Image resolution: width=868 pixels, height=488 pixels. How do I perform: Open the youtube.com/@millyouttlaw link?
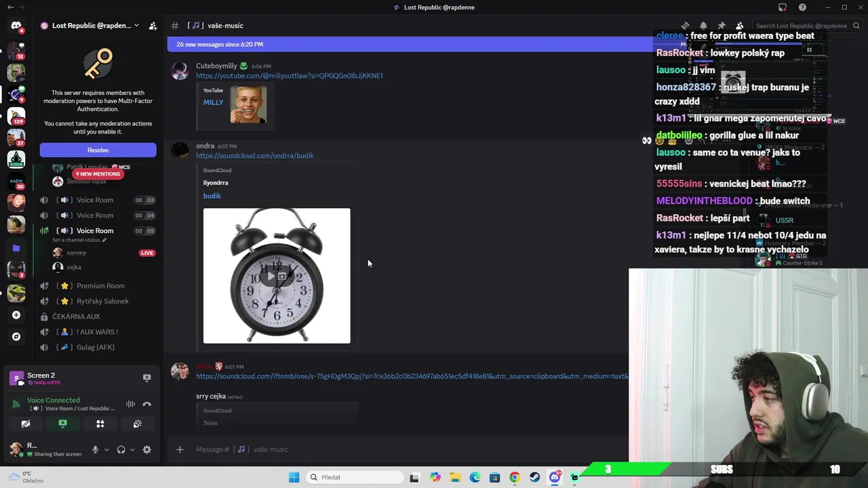(290, 76)
